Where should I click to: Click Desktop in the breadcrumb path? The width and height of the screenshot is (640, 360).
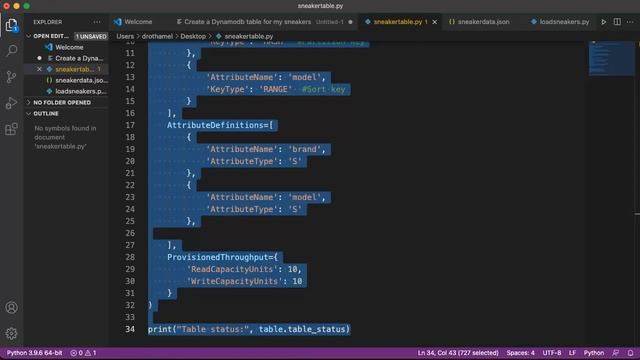(x=193, y=36)
